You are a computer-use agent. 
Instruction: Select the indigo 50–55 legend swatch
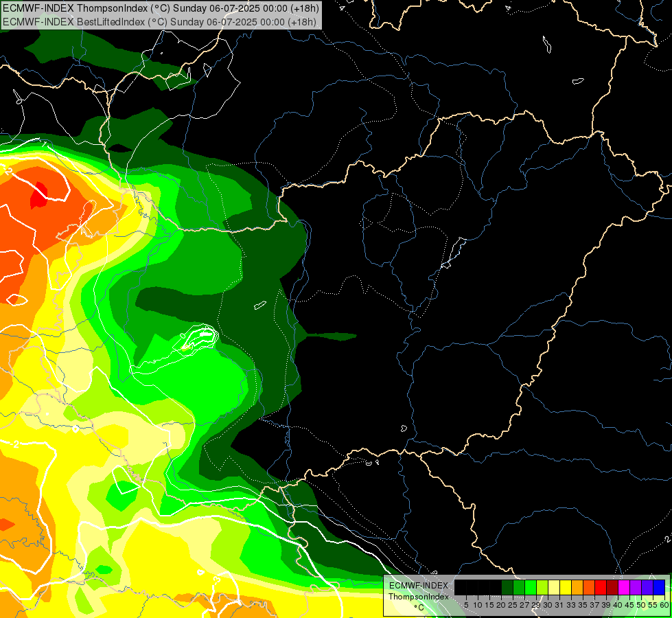647,587
